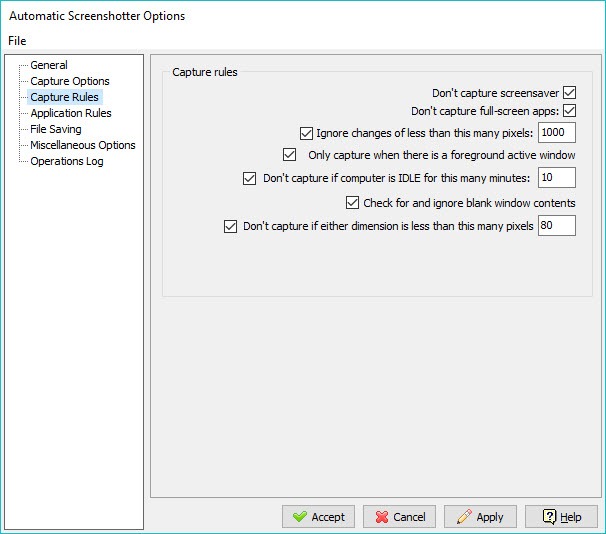
Task: Click the IDLE minutes field showing 10
Action: coord(557,177)
